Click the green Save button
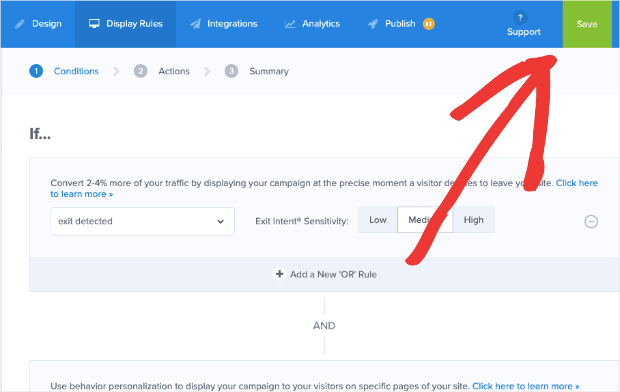620x392 pixels. pos(587,24)
